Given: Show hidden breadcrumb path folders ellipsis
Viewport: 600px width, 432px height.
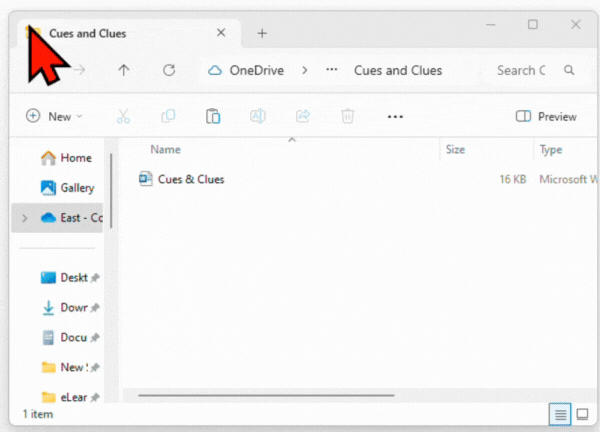Looking at the screenshot, I should pos(331,70).
